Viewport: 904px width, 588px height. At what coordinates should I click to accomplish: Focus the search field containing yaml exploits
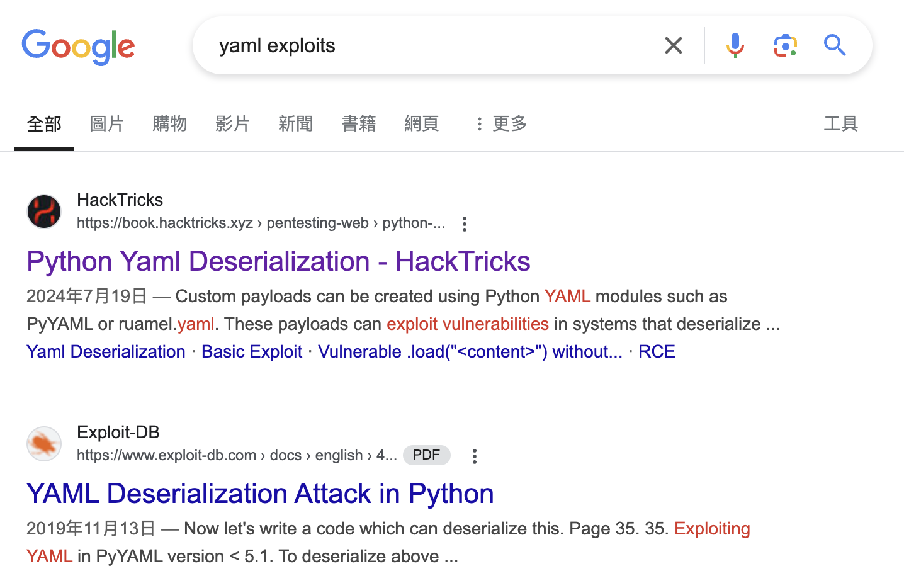[x=428, y=45]
